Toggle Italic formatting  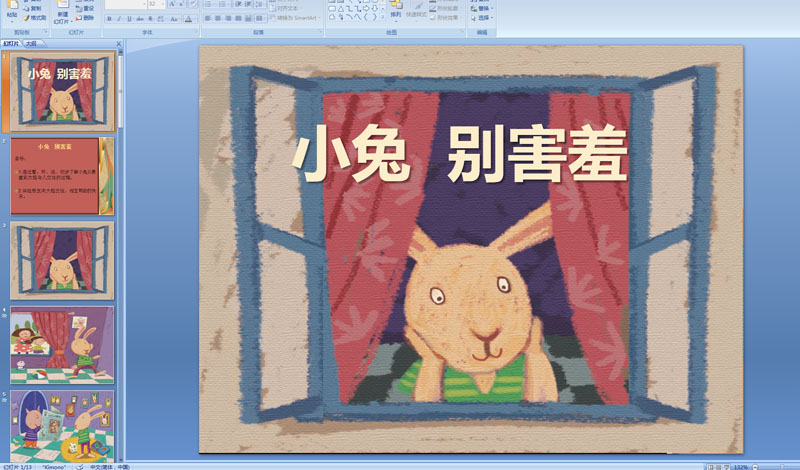point(119,19)
